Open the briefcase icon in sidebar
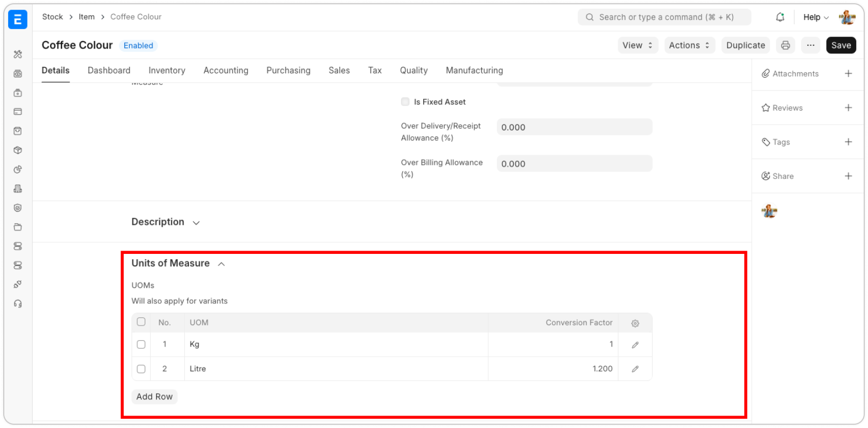 coord(18,93)
